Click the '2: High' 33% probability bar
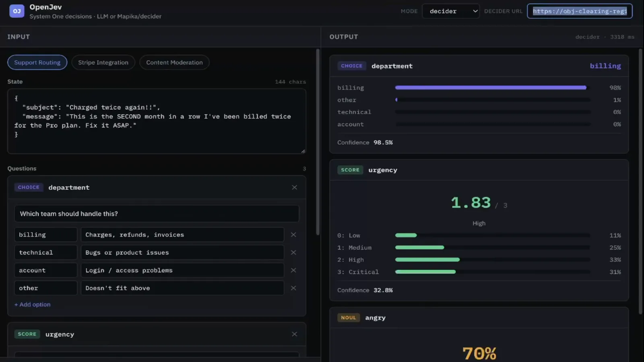 (493, 260)
